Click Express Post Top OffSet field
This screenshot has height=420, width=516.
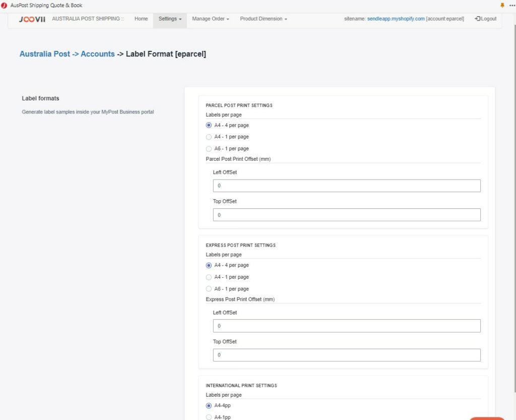click(347, 355)
